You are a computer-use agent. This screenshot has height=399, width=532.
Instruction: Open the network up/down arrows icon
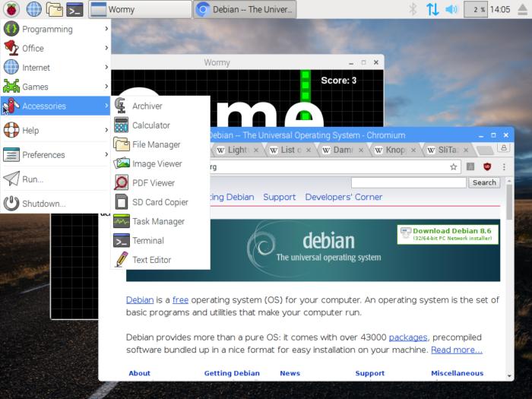pyautogui.click(x=432, y=9)
